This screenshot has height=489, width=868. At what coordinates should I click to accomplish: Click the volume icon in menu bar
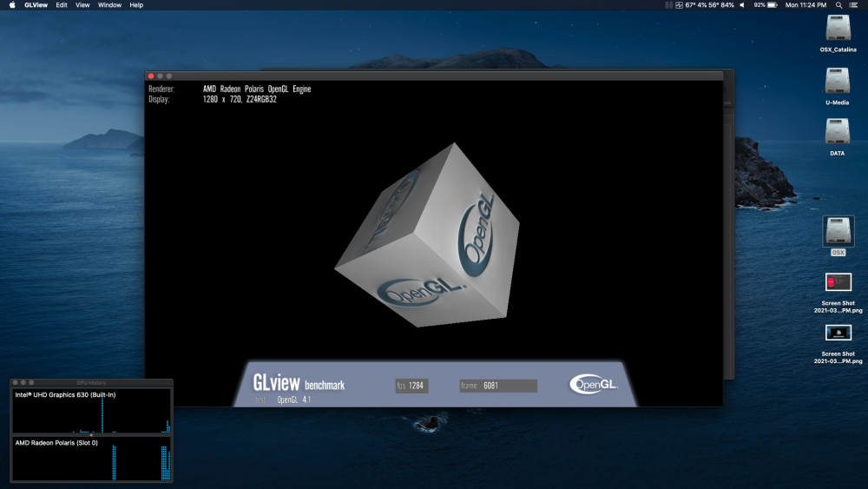point(742,5)
